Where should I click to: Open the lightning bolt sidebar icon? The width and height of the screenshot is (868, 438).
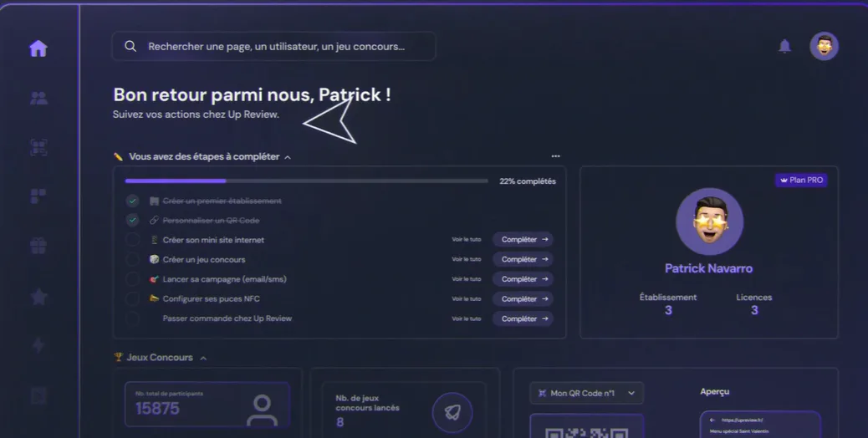(38, 345)
